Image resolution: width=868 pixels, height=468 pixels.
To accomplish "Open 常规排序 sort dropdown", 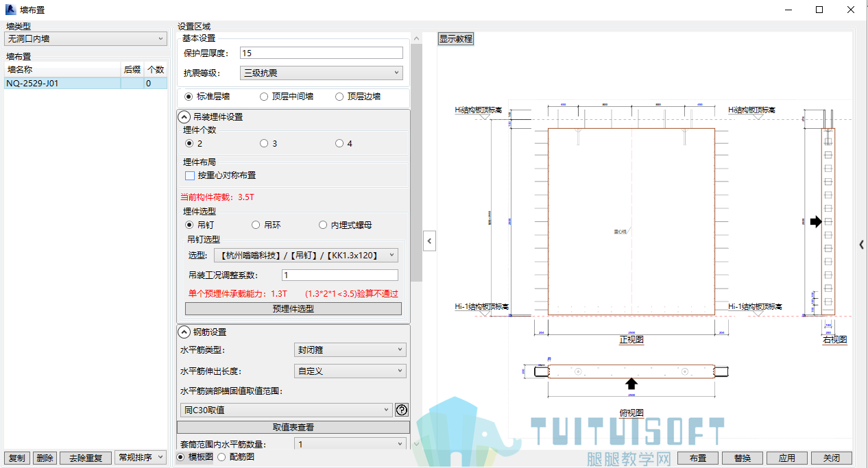I will point(141,457).
